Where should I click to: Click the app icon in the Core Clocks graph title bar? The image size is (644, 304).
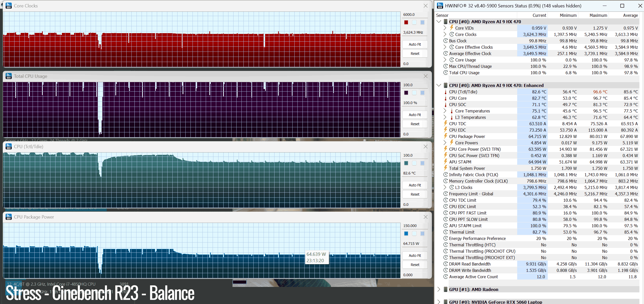tap(9, 6)
